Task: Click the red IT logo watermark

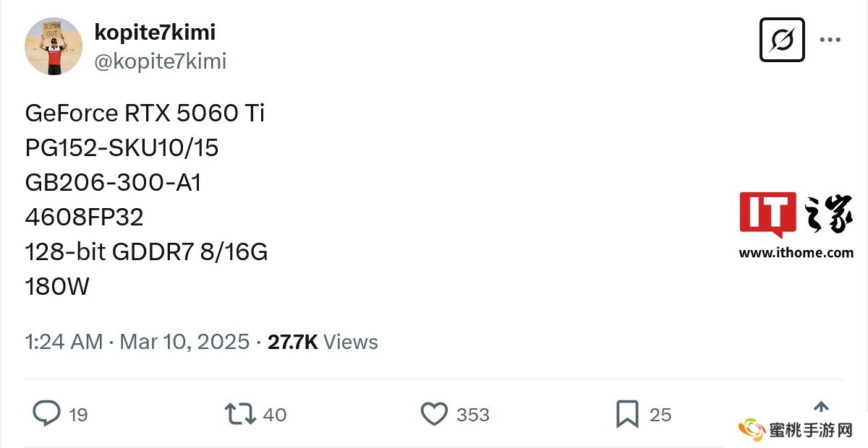Action: tap(767, 215)
